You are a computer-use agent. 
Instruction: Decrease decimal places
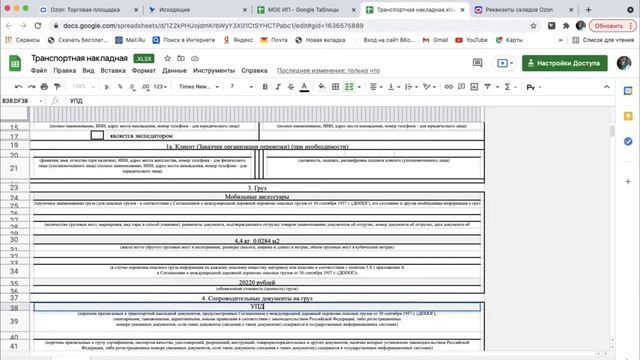point(132,87)
